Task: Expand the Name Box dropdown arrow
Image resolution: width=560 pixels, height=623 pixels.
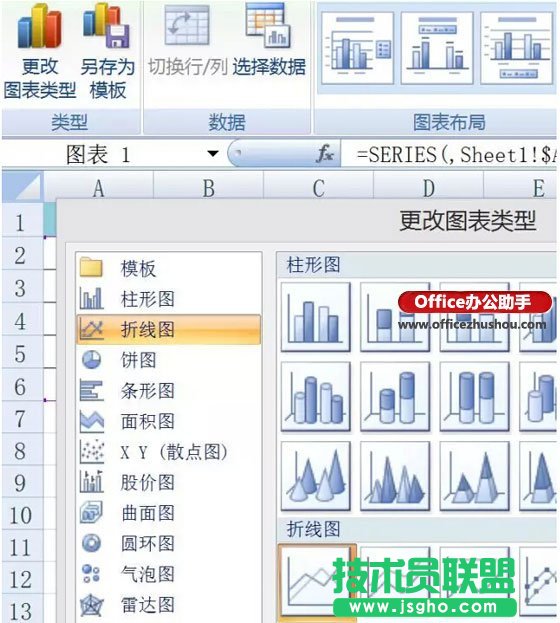Action: (213, 153)
